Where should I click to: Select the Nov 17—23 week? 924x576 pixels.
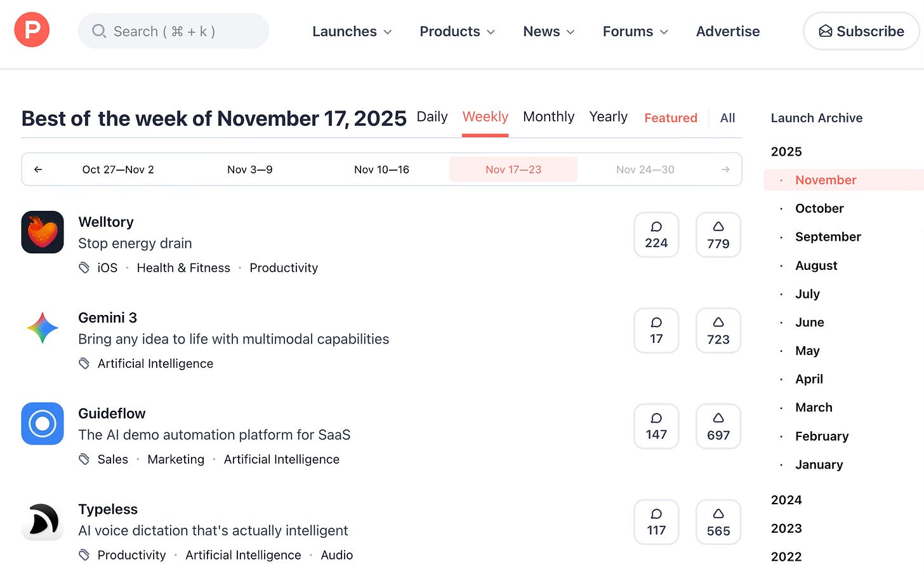tap(513, 170)
